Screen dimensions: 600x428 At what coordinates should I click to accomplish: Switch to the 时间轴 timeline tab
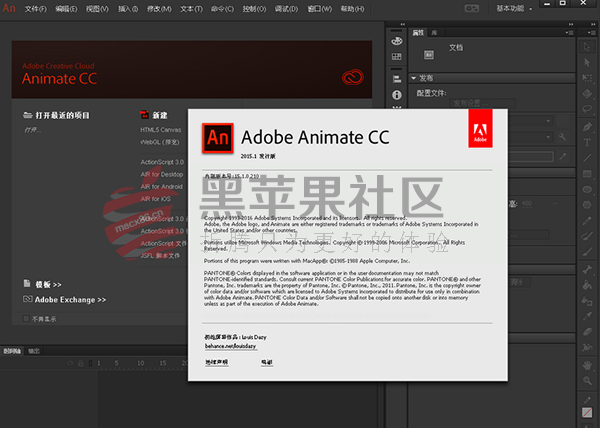pyautogui.click(x=12, y=351)
